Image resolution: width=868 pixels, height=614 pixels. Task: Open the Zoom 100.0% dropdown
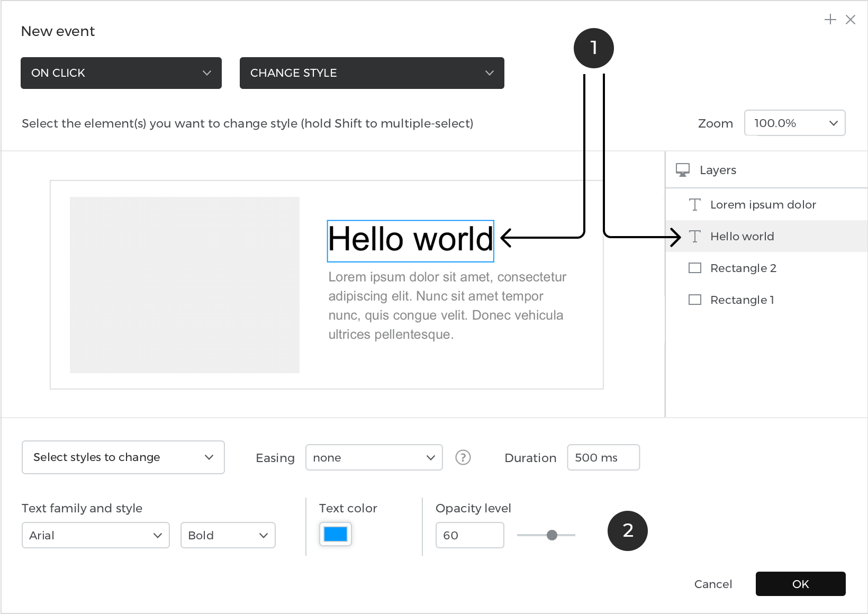click(795, 123)
